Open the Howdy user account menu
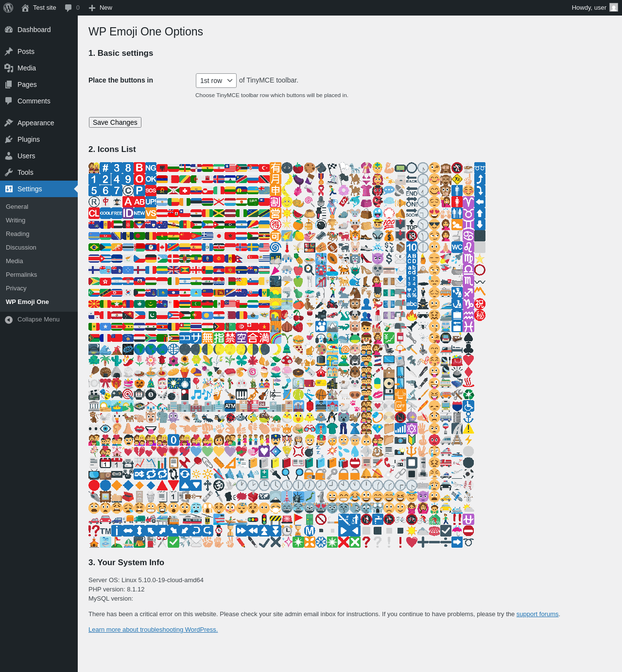 coord(594,8)
